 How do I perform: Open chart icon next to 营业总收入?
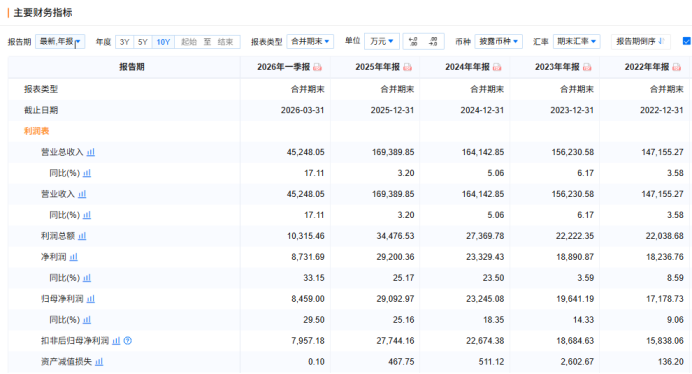point(90,152)
